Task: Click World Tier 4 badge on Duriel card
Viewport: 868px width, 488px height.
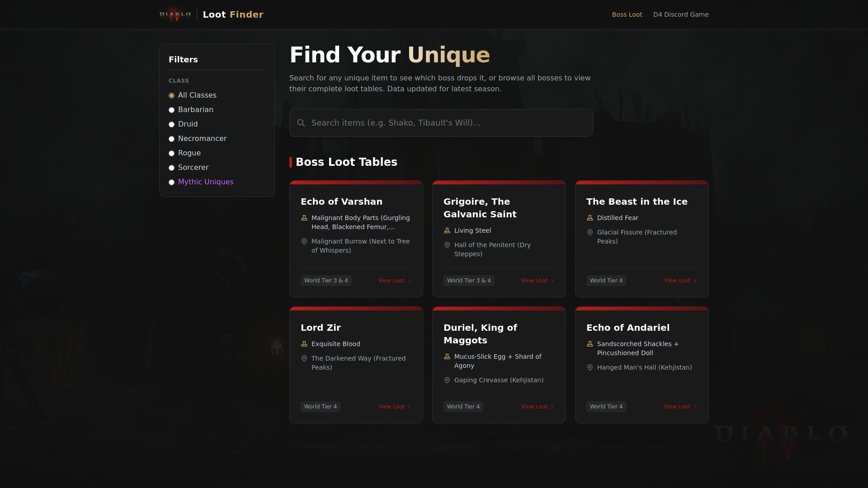Action: click(x=463, y=407)
